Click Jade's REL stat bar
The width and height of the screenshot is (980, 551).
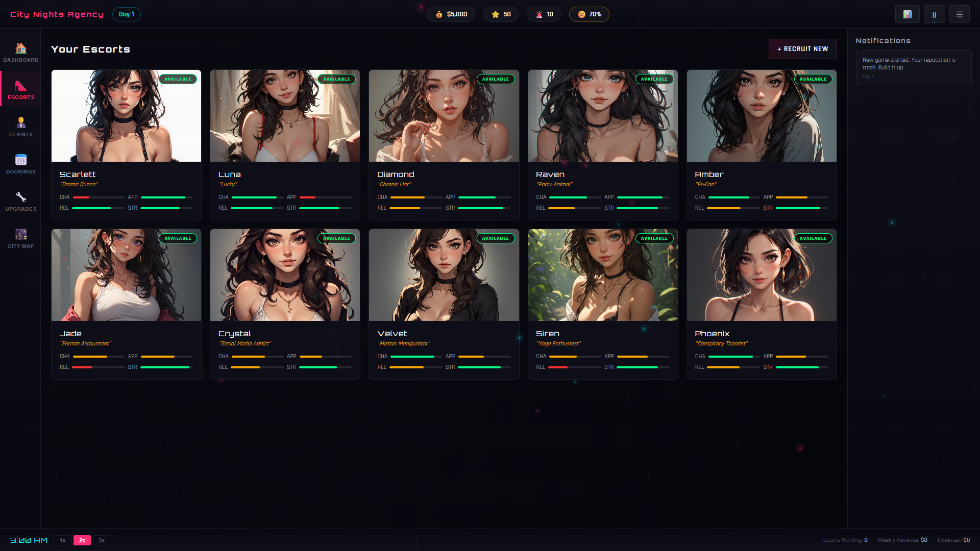99,367
